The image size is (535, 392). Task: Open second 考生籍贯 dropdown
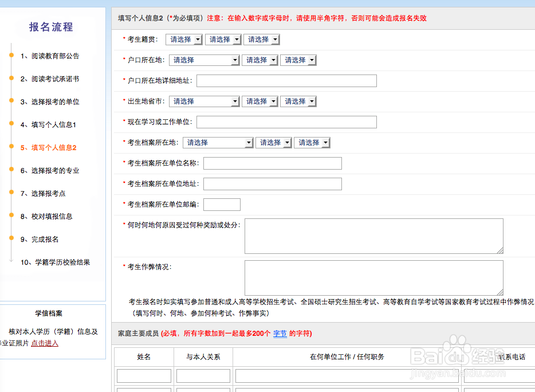click(x=223, y=40)
